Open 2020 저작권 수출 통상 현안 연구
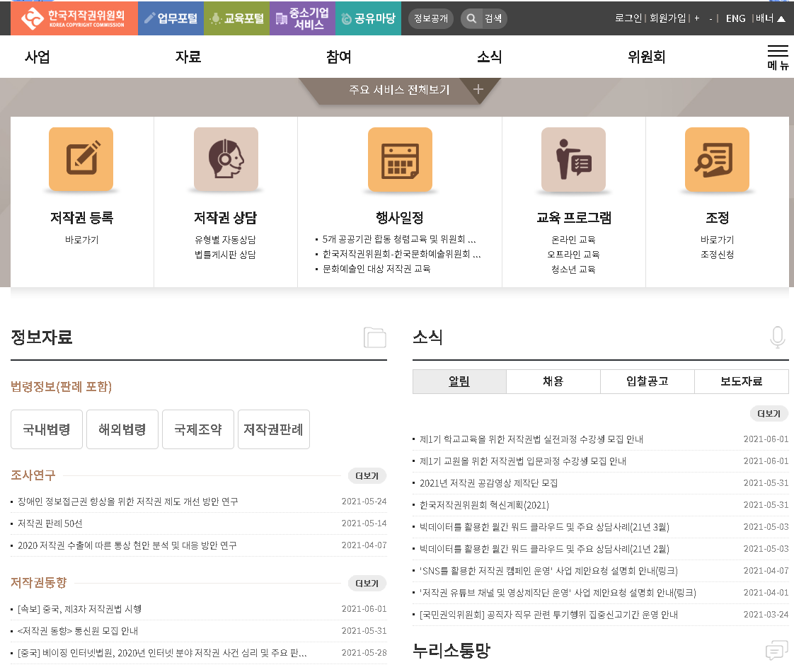 click(127, 545)
